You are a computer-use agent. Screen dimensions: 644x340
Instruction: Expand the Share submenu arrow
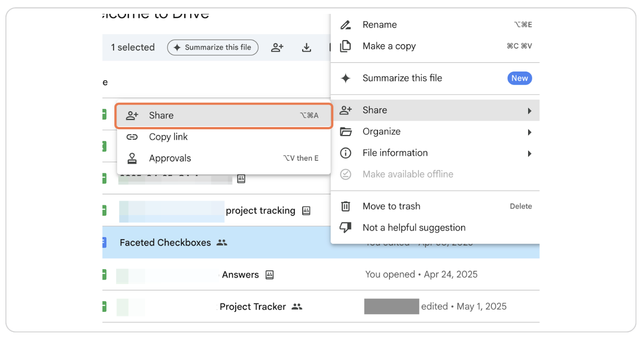tap(530, 110)
